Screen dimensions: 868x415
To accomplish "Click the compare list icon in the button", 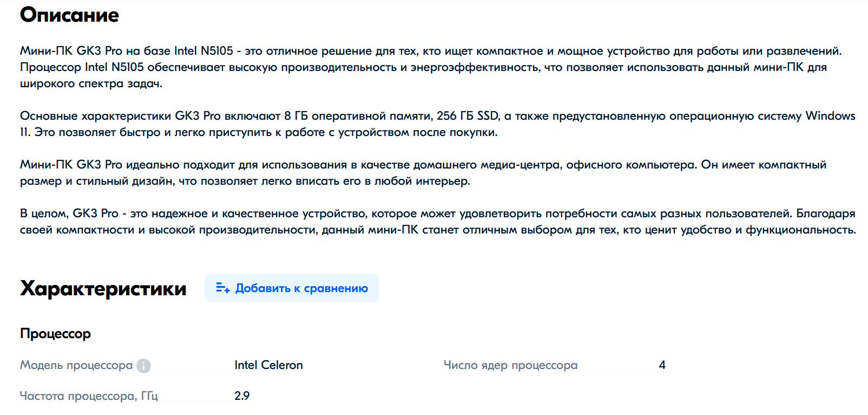I will [222, 288].
